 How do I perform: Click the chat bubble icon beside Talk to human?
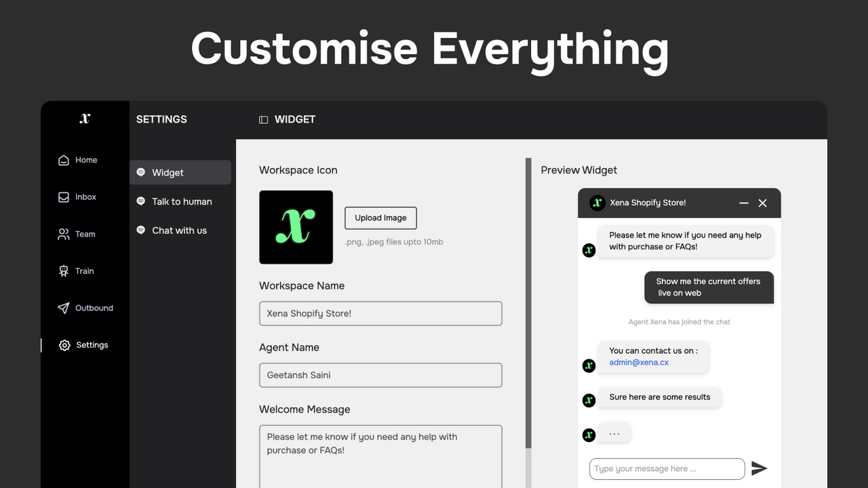[141, 201]
